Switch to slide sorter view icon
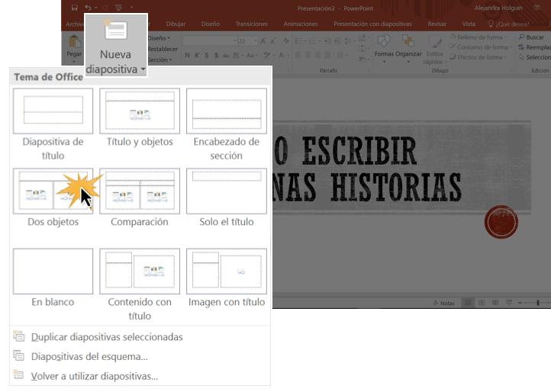Viewport: 551px width, 392px height. [x=482, y=303]
